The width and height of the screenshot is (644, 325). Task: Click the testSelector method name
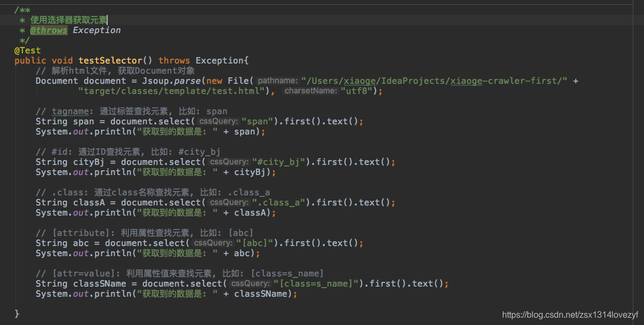coord(110,60)
